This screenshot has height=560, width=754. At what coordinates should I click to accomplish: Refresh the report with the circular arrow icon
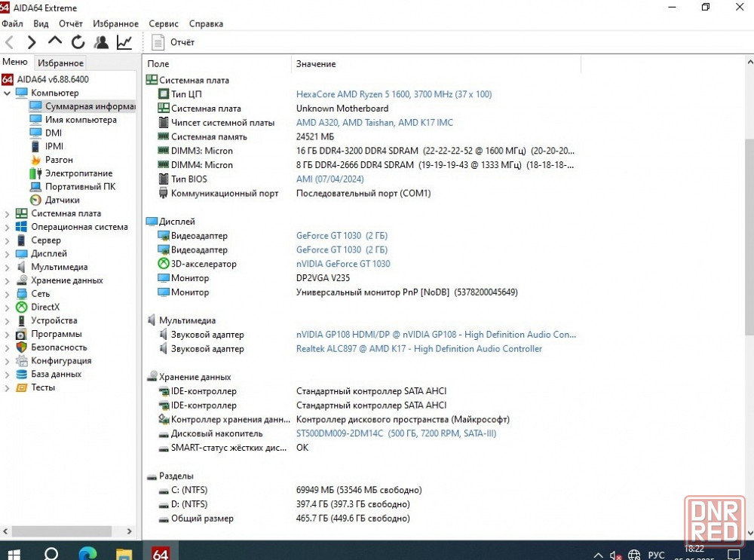click(78, 42)
